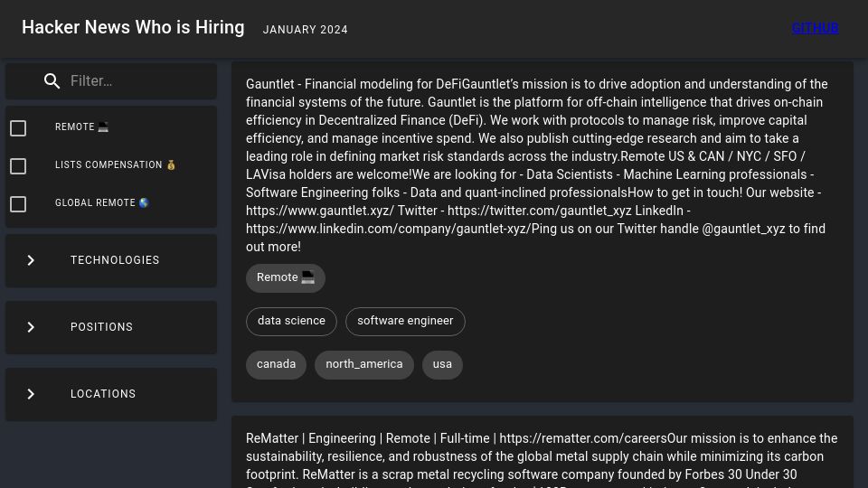Focus the Filter text field

pyautogui.click(x=138, y=81)
